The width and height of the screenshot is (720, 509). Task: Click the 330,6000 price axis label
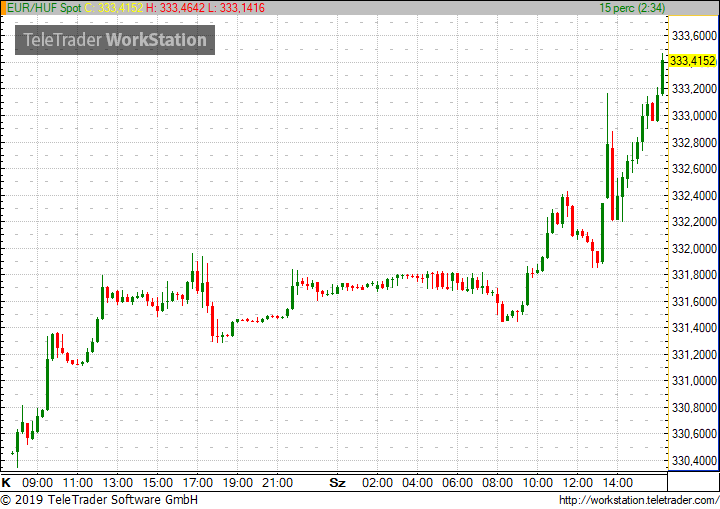click(694, 434)
